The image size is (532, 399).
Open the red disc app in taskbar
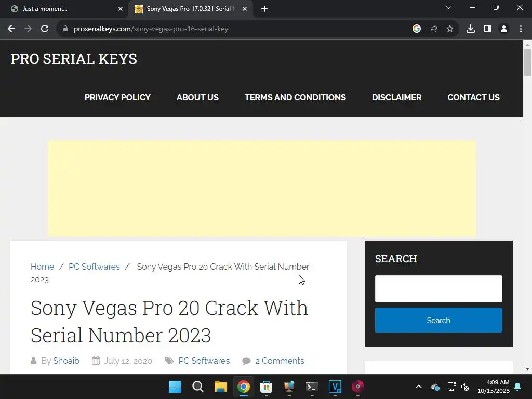(x=357, y=387)
